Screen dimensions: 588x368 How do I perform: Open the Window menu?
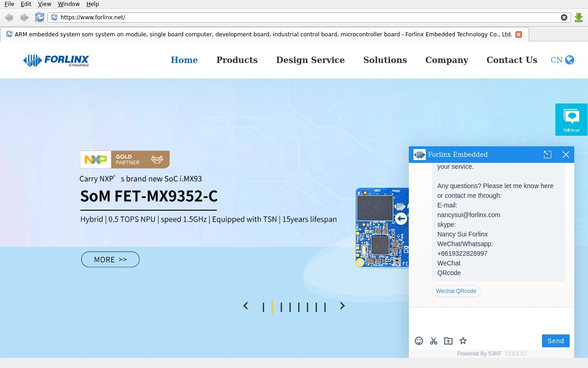pos(68,4)
